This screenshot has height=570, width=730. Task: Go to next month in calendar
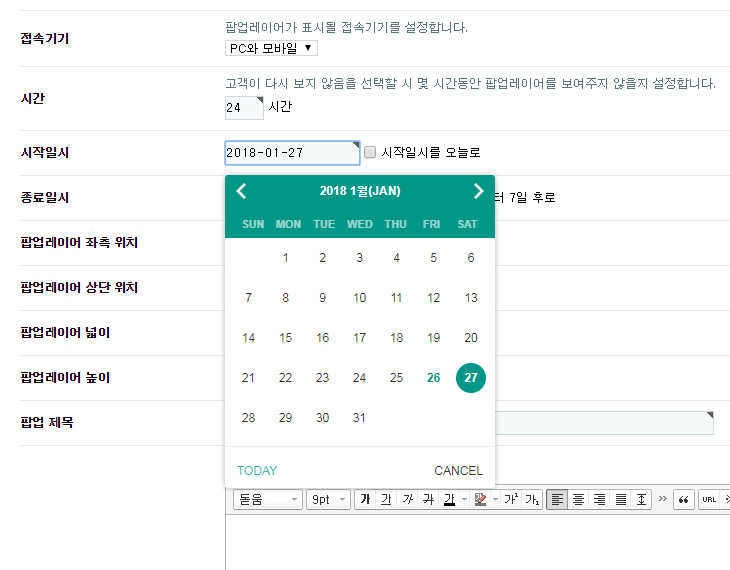click(x=478, y=191)
